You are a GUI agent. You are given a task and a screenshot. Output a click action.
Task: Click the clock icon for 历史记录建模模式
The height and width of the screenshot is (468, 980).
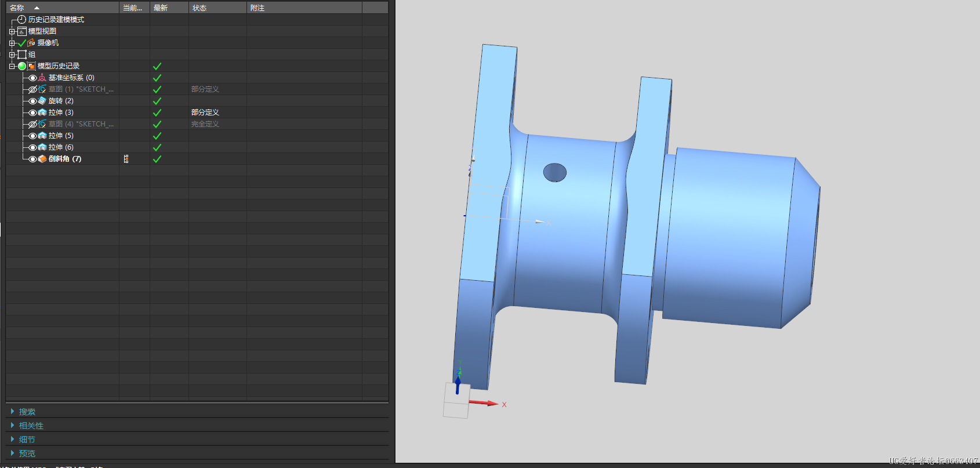pyautogui.click(x=21, y=20)
